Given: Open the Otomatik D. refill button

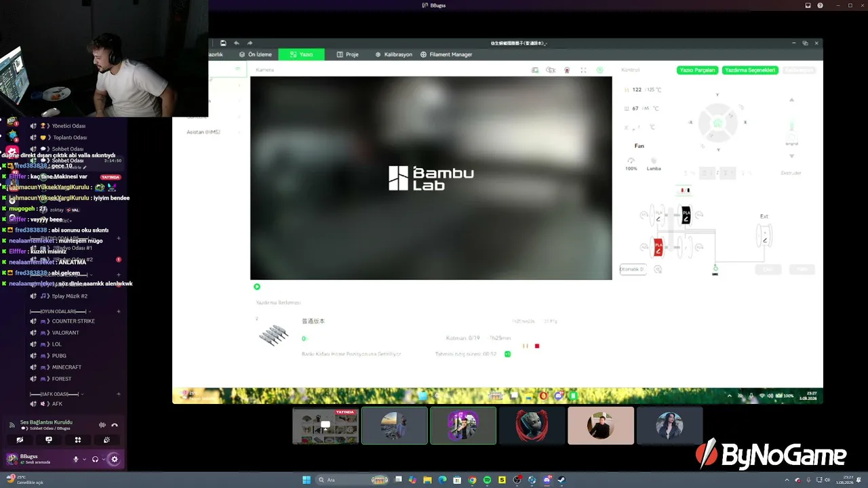Looking at the screenshot, I should coord(632,269).
